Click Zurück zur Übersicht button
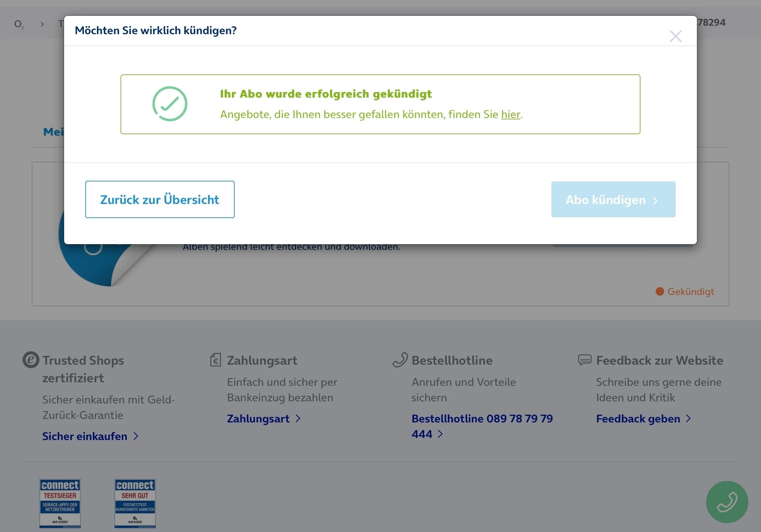 [x=160, y=199]
